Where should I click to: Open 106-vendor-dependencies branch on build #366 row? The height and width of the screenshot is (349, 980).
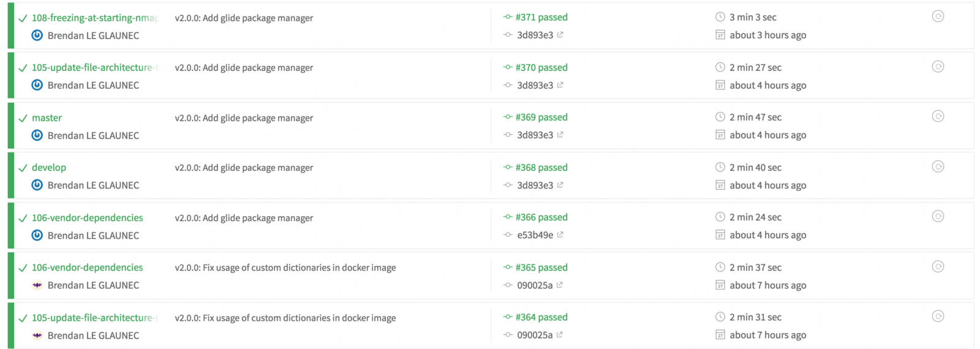tap(87, 217)
